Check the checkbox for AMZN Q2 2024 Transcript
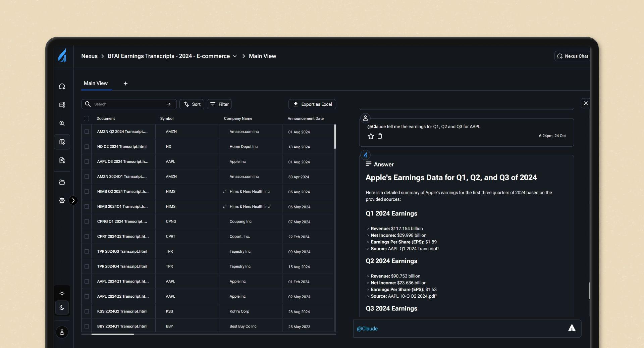Screen dimensions: 644x348 [x=87, y=132]
